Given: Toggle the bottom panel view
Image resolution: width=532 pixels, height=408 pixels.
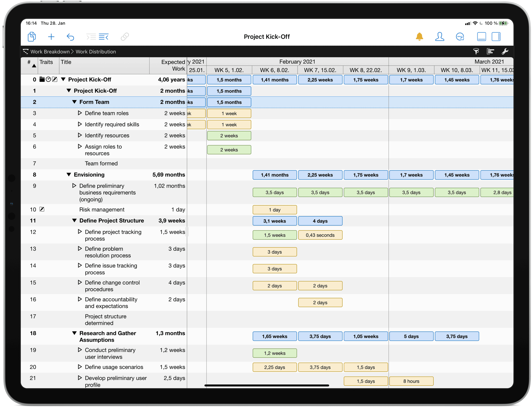Looking at the screenshot, I should point(482,37).
